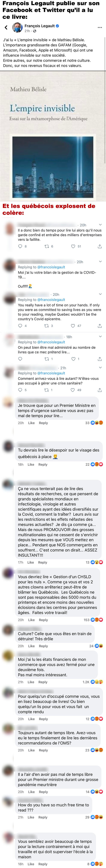This screenshot has width=106, height=868.
Task: Click Like under the Premier Ministre comment
Action: pyautogui.click(x=31, y=423)
